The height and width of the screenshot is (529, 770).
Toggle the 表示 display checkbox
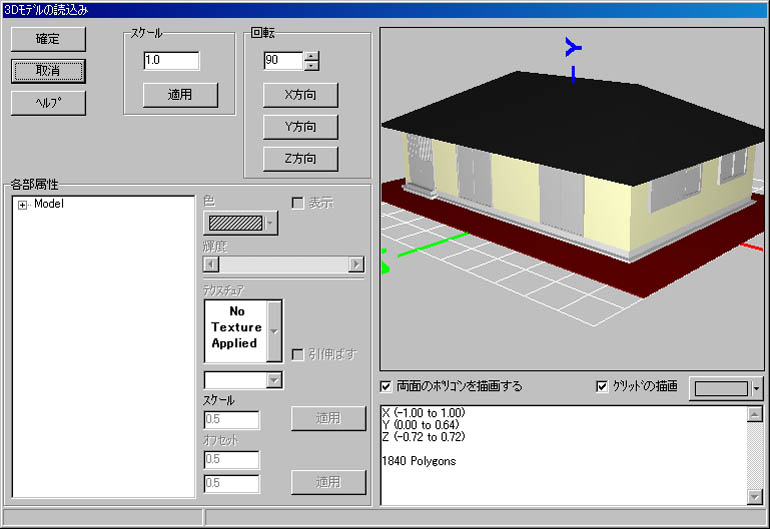tap(298, 203)
